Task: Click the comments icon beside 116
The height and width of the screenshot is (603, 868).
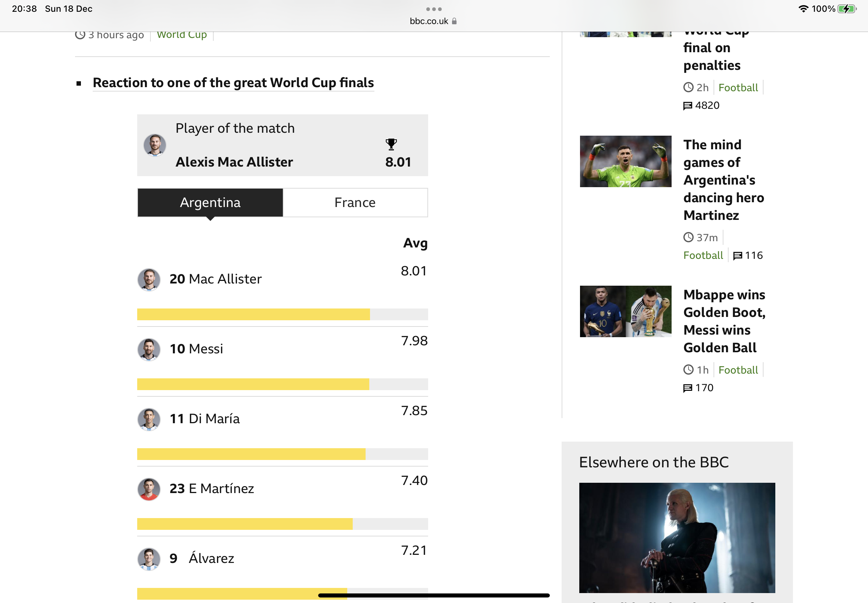Action: click(x=737, y=256)
